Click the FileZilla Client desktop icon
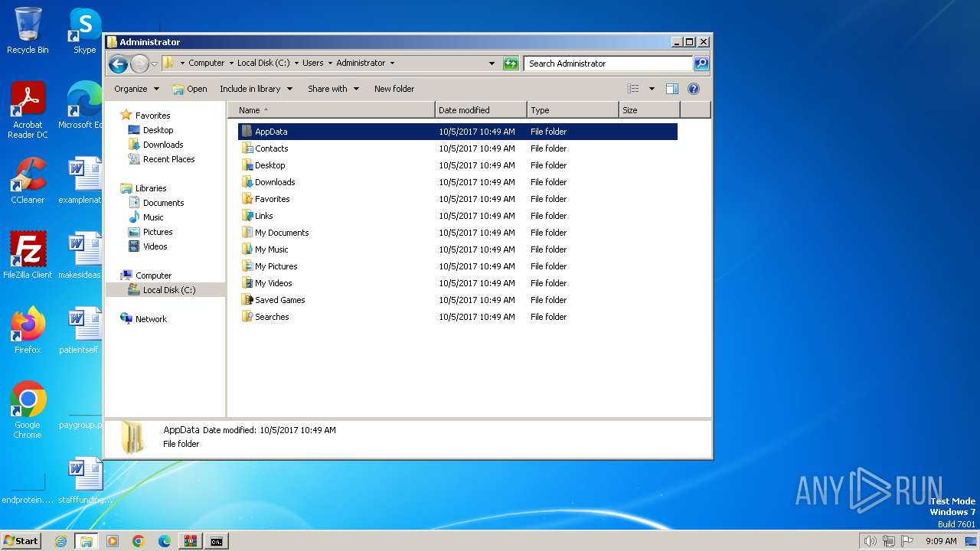The image size is (980, 551). click(28, 256)
